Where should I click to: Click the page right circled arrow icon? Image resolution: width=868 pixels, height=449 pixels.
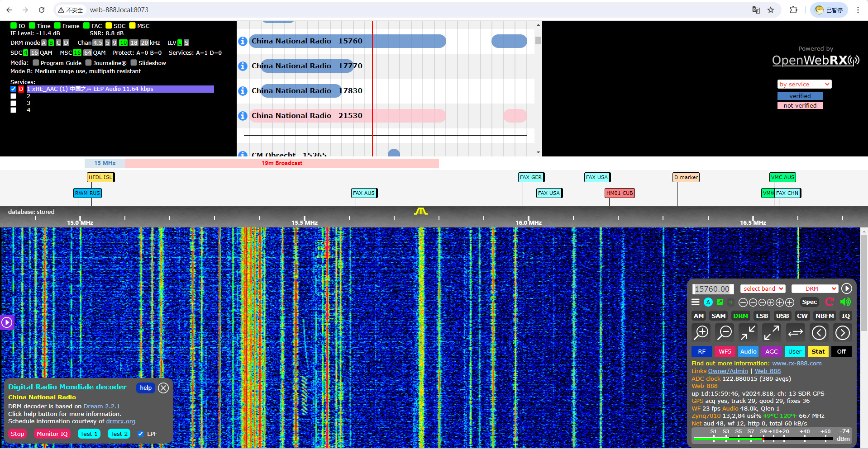842,333
